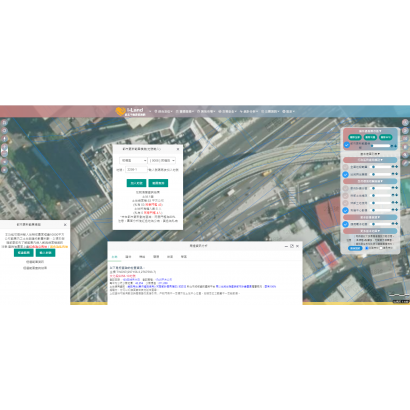The image size is (410, 410).
Task: Click the I-Land logo in the header
Action: coord(130,111)
